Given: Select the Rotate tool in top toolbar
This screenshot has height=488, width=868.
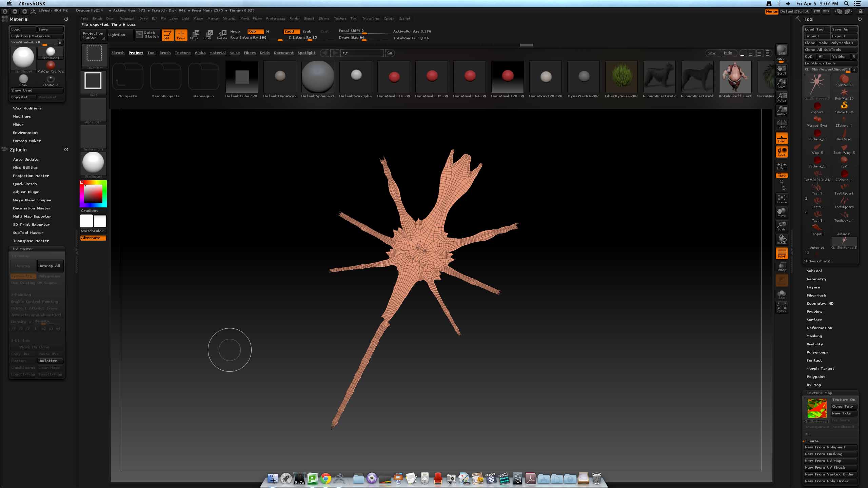Looking at the screenshot, I should 222,35.
